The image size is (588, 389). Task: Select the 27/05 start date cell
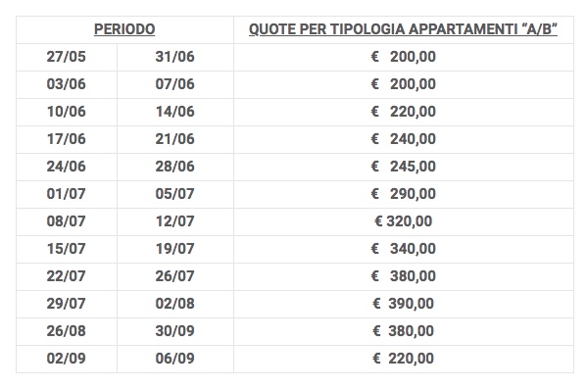67,57
